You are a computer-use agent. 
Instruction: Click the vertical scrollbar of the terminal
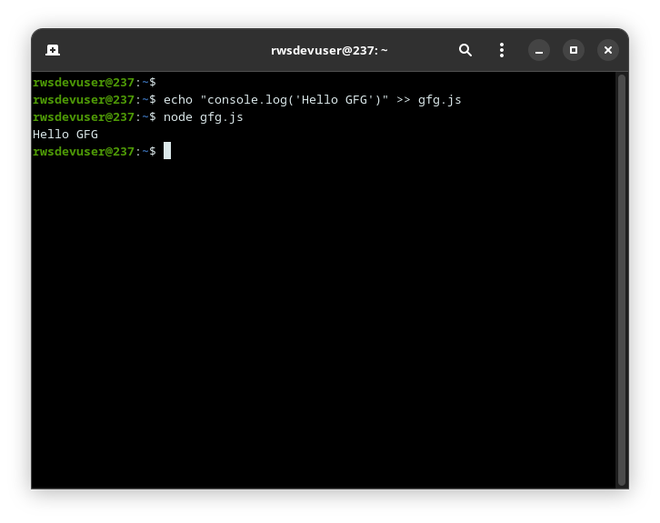pyautogui.click(x=621, y=280)
